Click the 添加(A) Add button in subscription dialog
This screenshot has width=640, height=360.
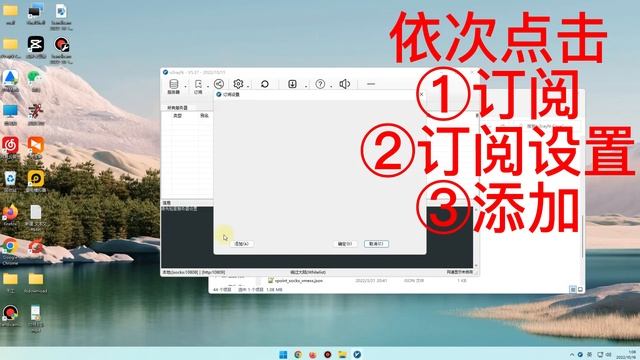click(241, 244)
